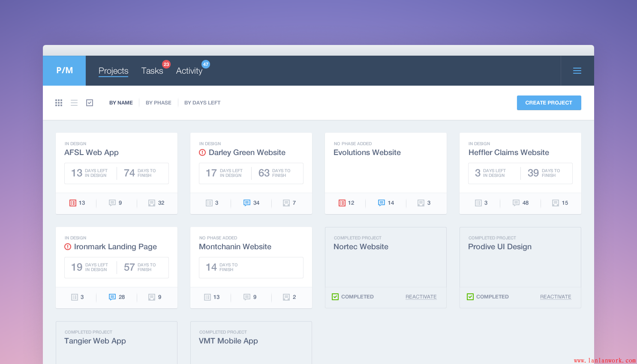The image size is (637, 364).
Task: Open the Activity tab
Action: click(x=189, y=71)
